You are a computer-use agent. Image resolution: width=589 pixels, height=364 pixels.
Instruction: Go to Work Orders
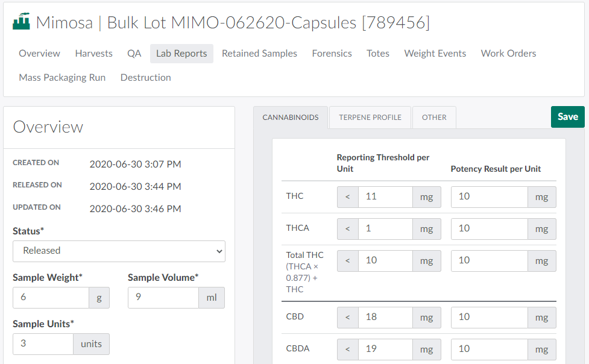coord(508,54)
